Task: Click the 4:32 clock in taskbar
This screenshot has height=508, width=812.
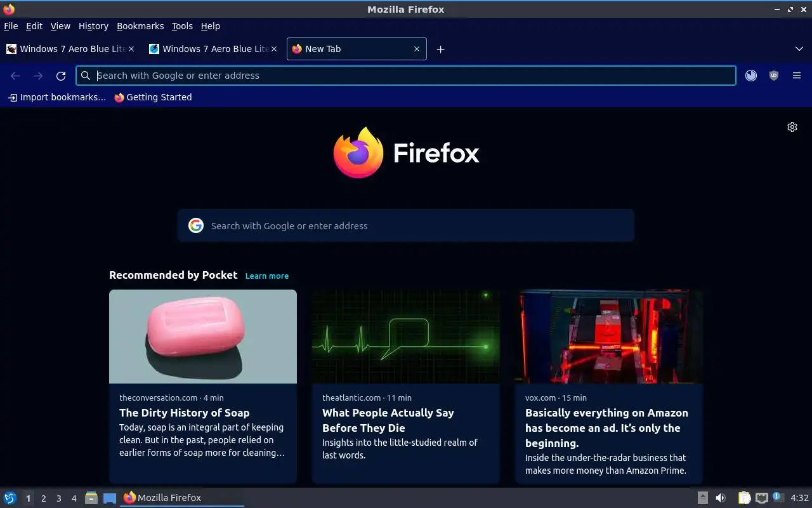Action: coord(799,498)
